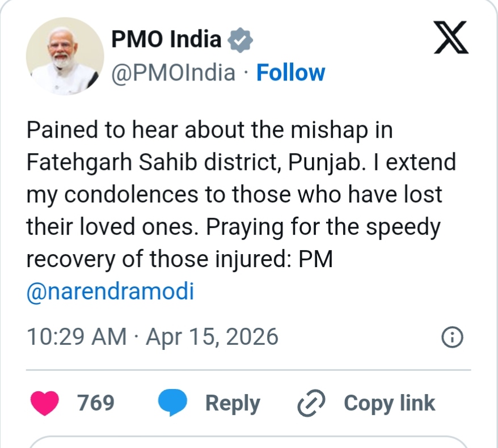This screenshot has height=448, width=498.
Task: Like the tweet with the heart icon
Action: [44, 403]
